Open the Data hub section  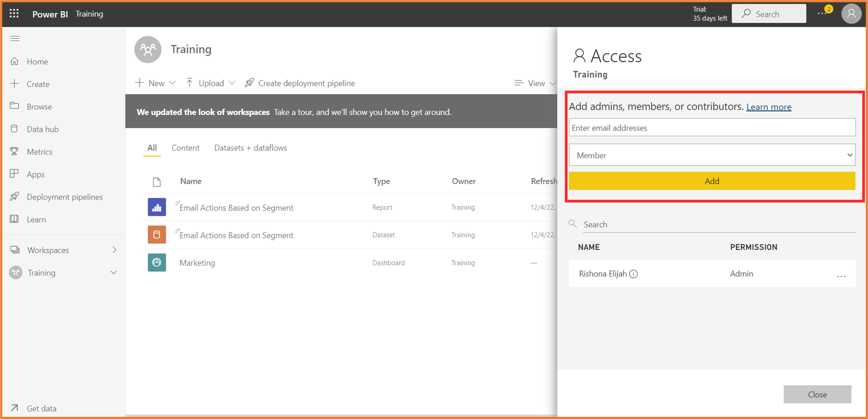(42, 129)
